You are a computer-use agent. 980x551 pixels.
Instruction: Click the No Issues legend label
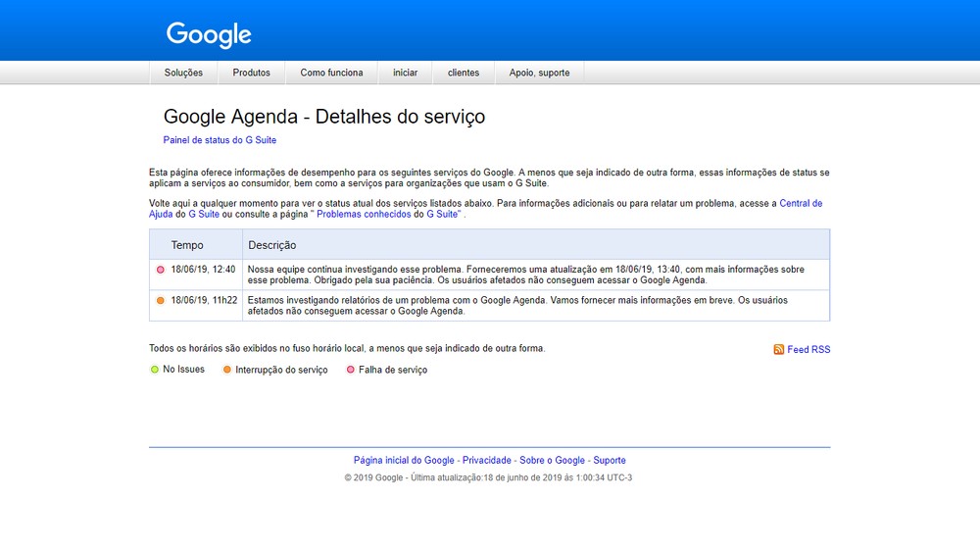[184, 370]
